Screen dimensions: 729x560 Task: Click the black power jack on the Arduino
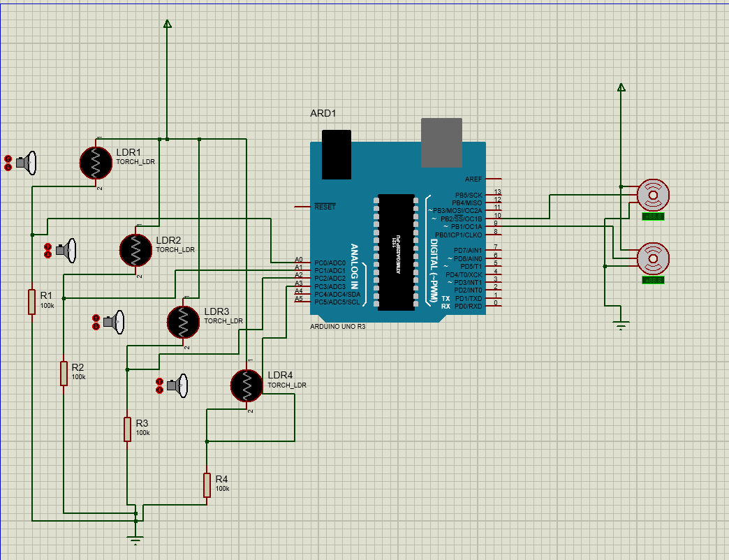[336, 155]
